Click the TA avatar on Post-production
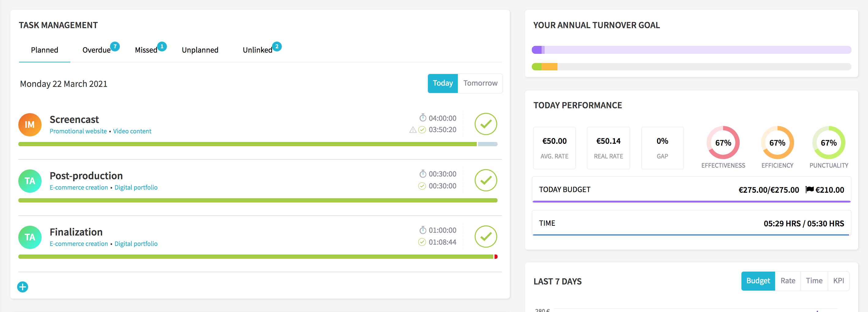Screen dimensions: 868x312 30,181
